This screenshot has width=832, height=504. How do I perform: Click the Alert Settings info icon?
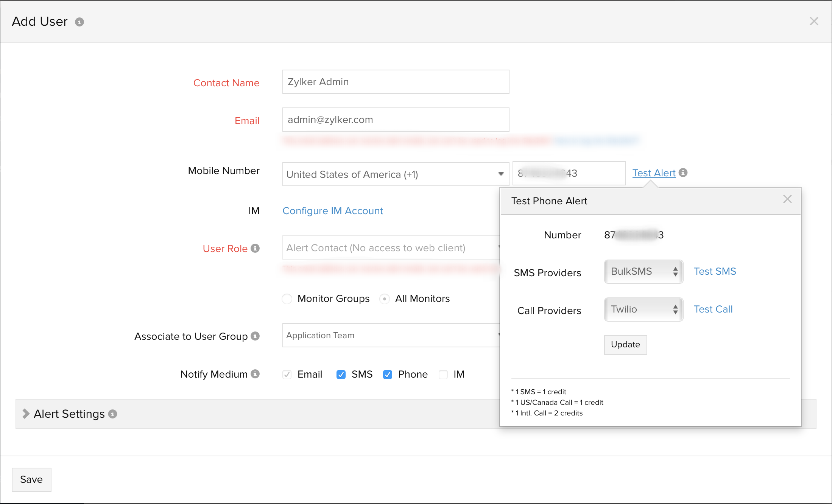pos(112,414)
